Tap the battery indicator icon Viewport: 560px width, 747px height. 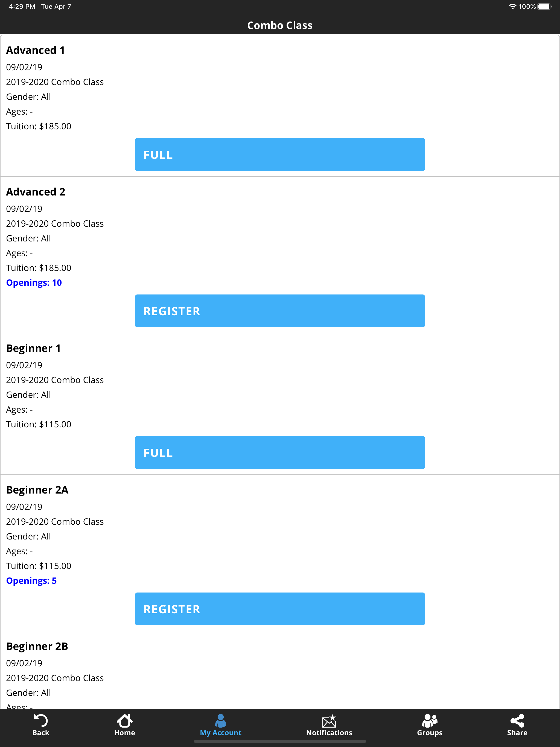coord(544,6)
